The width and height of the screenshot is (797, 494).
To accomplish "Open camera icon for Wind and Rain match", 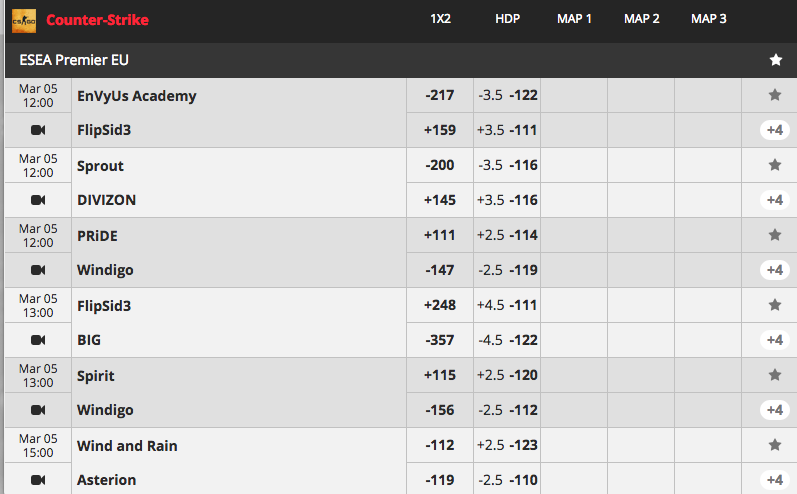I will pyautogui.click(x=38, y=480).
